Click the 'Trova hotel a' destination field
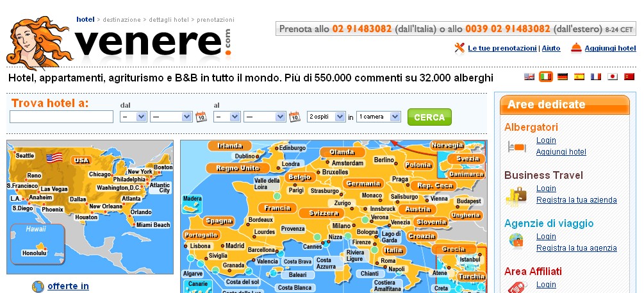The image size is (644, 293). (62, 117)
